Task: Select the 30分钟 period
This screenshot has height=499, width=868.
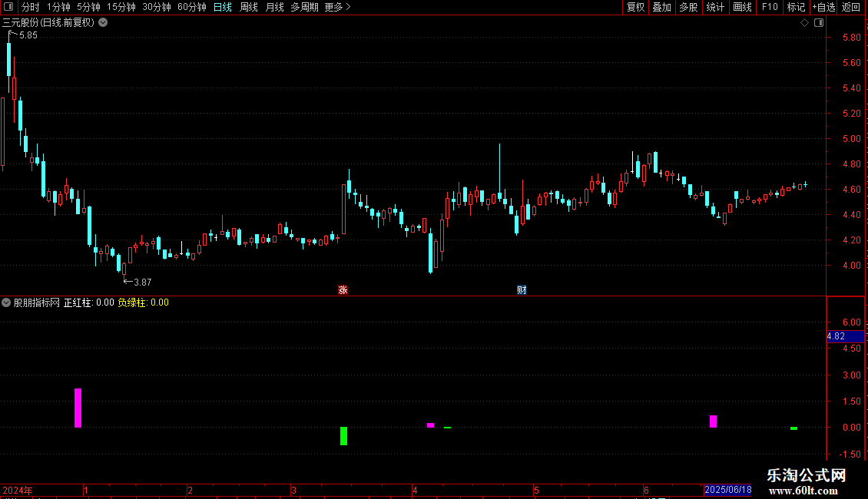Action: [156, 7]
